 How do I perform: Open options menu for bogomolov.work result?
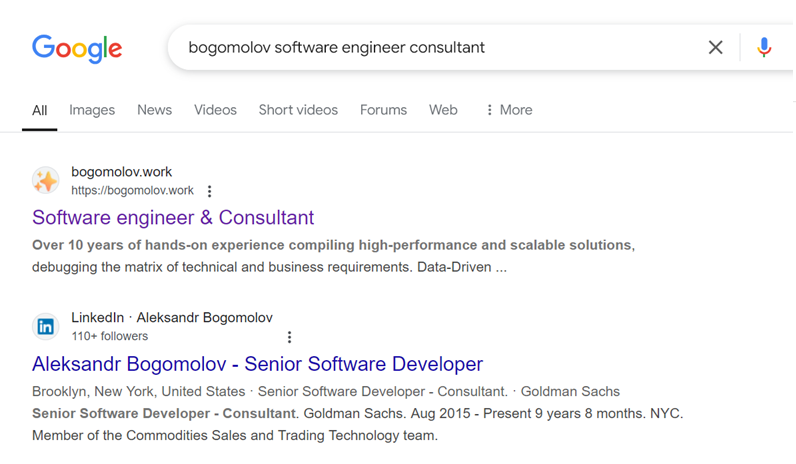[x=209, y=191]
